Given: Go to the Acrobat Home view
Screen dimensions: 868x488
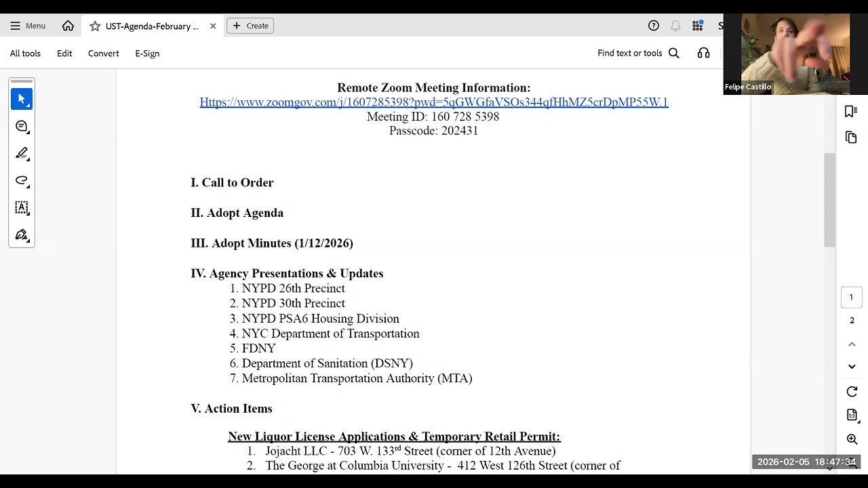Looking at the screenshot, I should click(68, 26).
